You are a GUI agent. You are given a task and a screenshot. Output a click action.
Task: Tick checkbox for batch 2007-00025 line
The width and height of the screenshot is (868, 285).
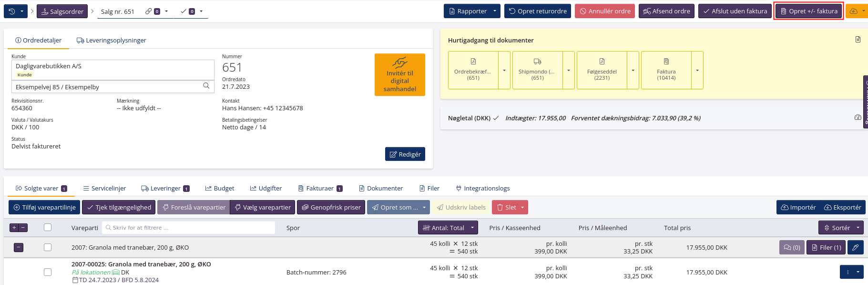point(48,272)
